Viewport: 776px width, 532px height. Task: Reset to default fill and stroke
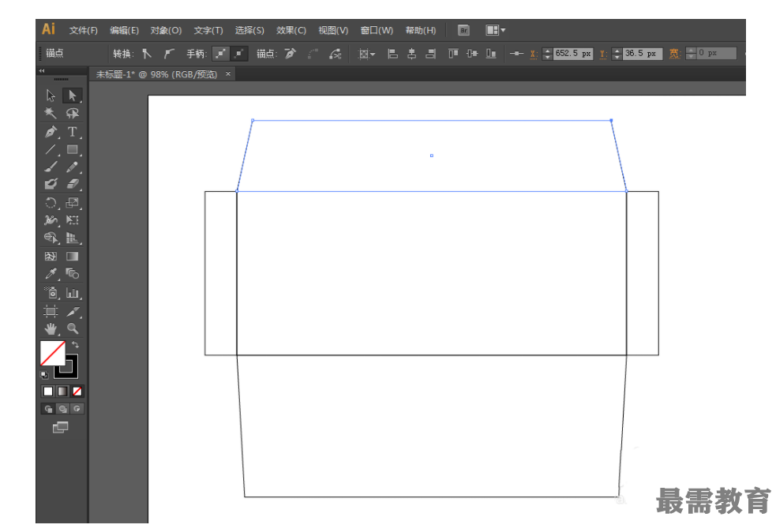pyautogui.click(x=44, y=375)
